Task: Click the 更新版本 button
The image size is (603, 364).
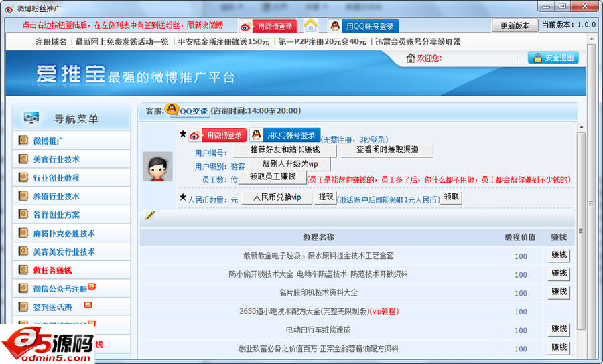Action: [515, 25]
